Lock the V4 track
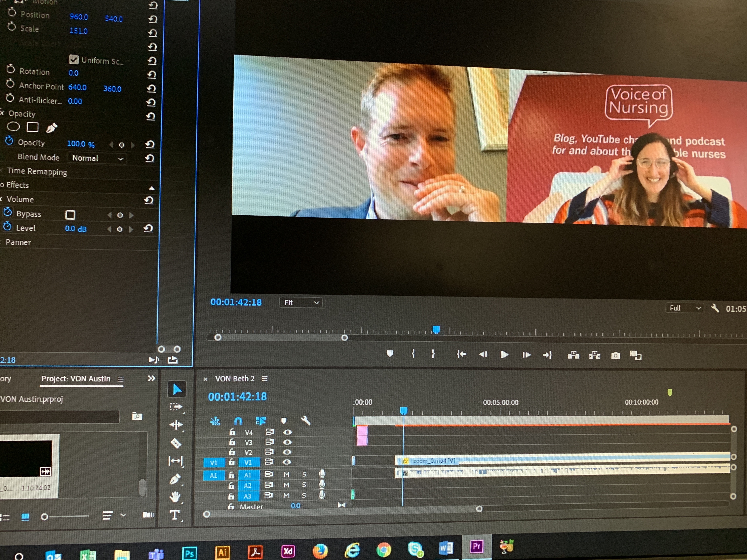This screenshot has height=560, width=747. [232, 432]
